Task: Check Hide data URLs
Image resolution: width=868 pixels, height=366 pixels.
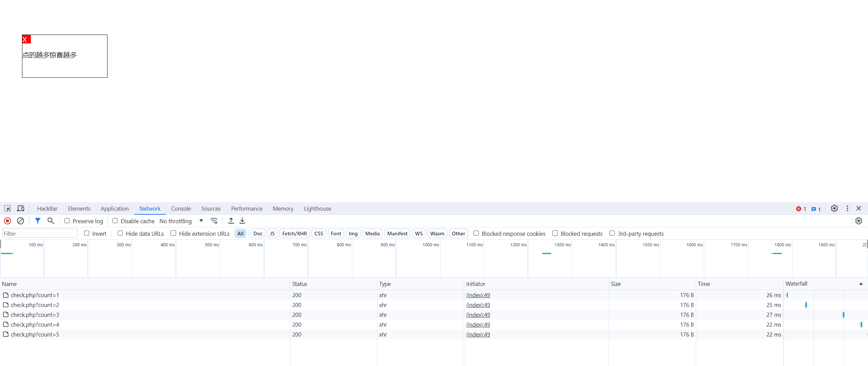Action: coord(120,233)
